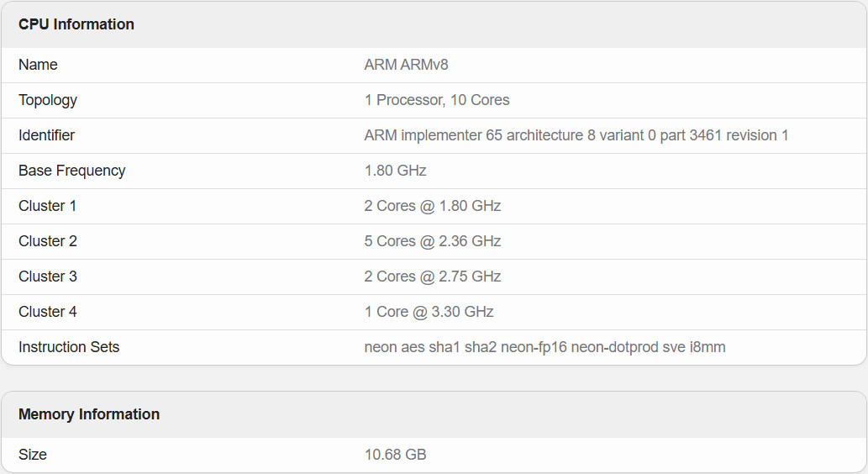Click the Cluster 1 row label
This screenshot has height=474, width=868.
(48, 206)
